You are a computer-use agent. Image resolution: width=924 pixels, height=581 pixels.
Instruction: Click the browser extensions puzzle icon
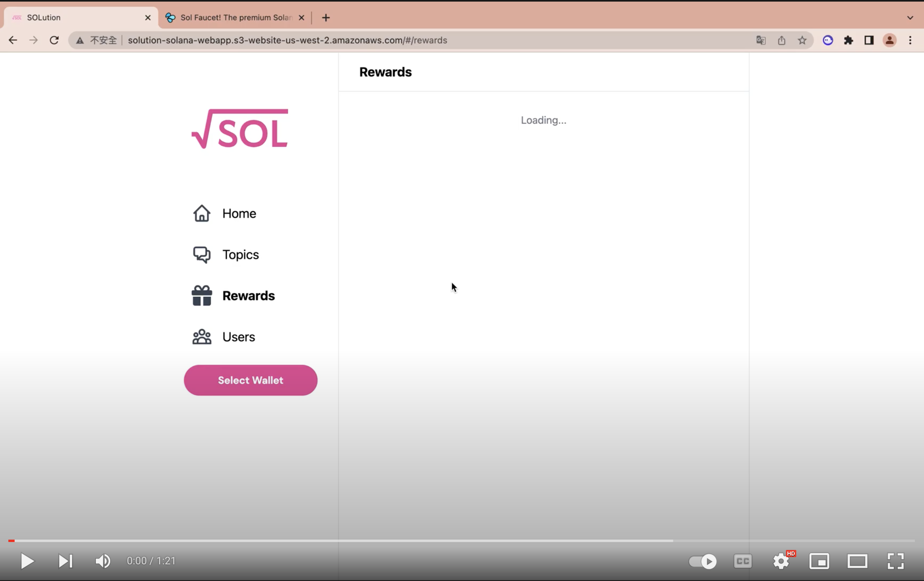coord(848,40)
